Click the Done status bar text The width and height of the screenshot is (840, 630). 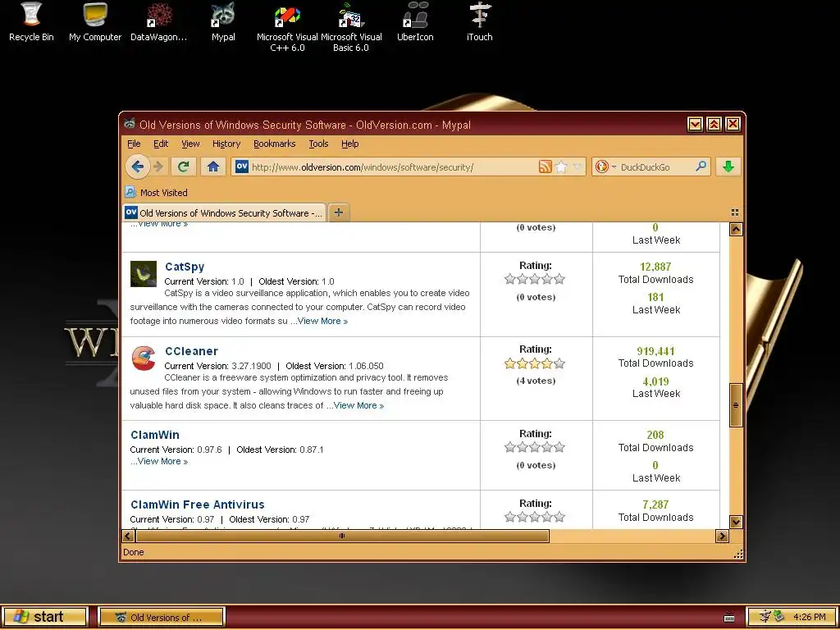[134, 552]
